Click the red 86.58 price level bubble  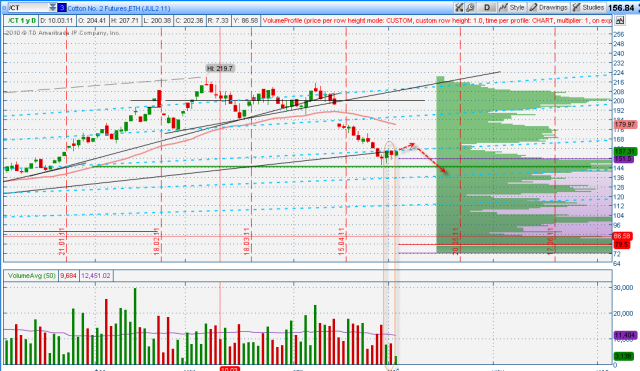pyautogui.click(x=623, y=236)
